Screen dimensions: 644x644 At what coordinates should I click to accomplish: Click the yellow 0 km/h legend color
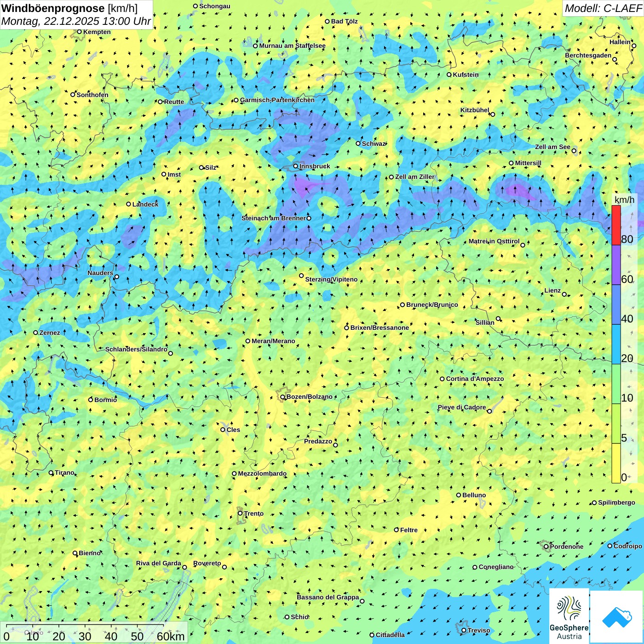coord(616,463)
